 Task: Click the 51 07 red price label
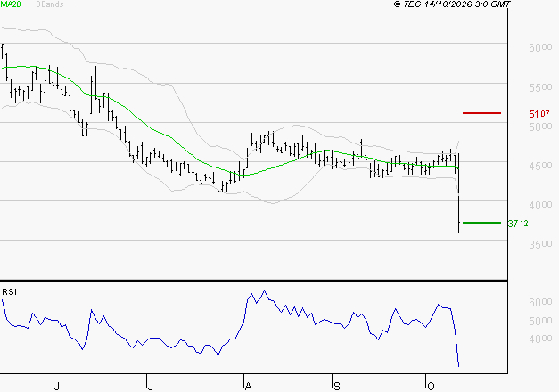[x=539, y=114]
